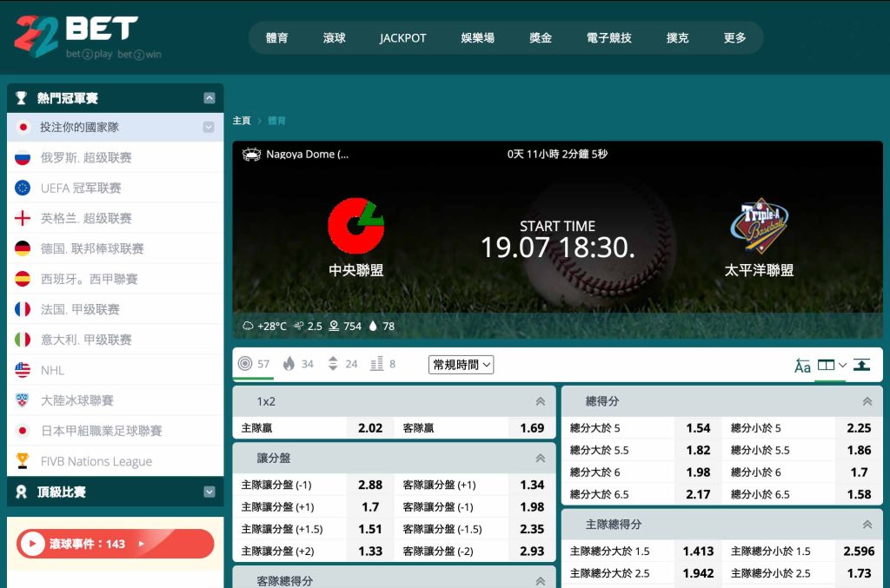The width and height of the screenshot is (890, 588).
Task: Open 滾球事件: 143 live events button
Action: [x=116, y=544]
